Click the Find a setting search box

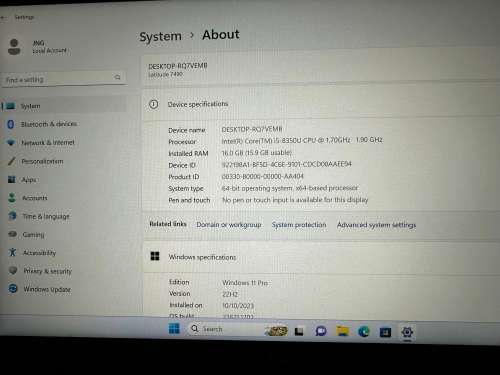click(63, 79)
